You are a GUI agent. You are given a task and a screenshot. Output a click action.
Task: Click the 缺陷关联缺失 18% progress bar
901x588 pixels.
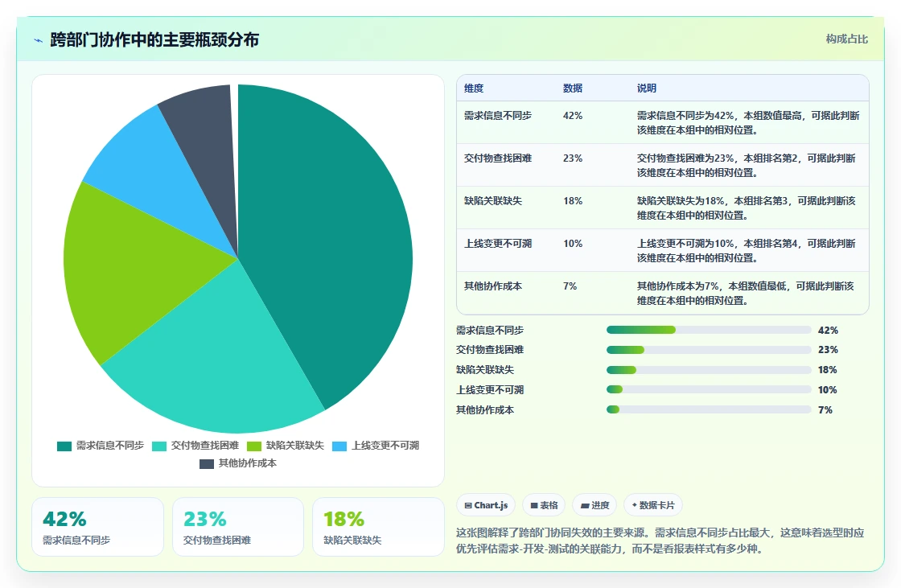[709, 370]
